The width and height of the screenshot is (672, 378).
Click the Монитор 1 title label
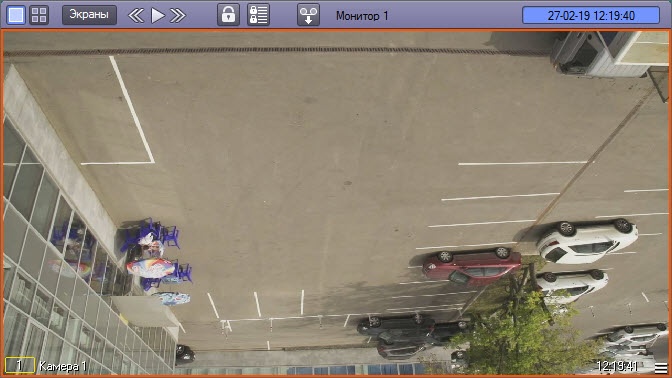point(362,16)
